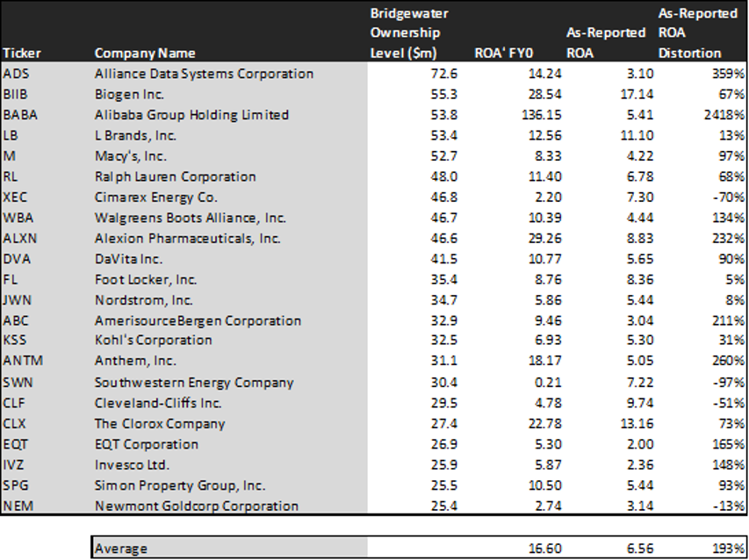Select the ABC ticker cell
This screenshot has width=749, height=560.
coord(16,320)
